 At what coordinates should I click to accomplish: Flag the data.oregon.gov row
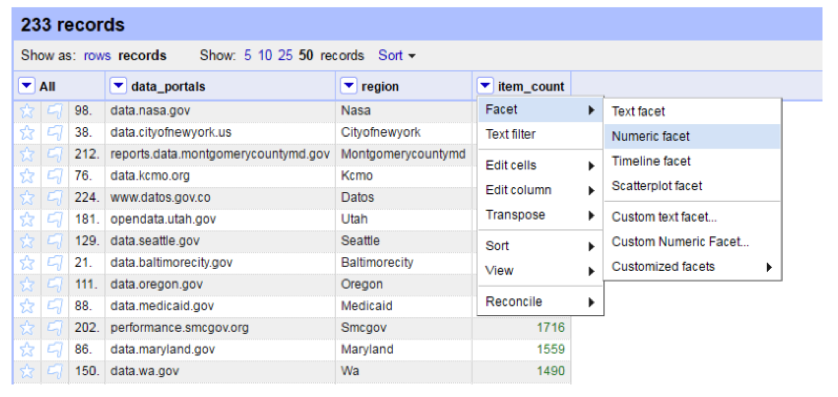click(x=55, y=284)
